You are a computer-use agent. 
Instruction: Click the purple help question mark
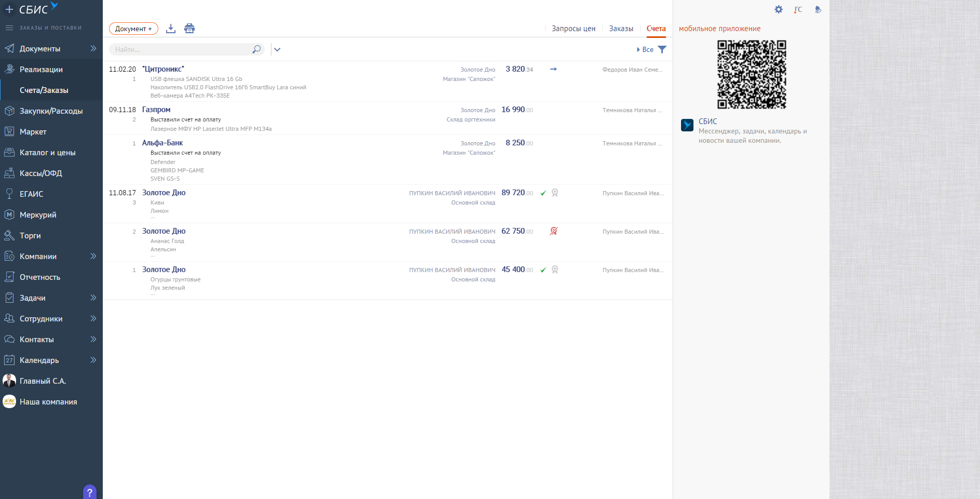pos(90,492)
